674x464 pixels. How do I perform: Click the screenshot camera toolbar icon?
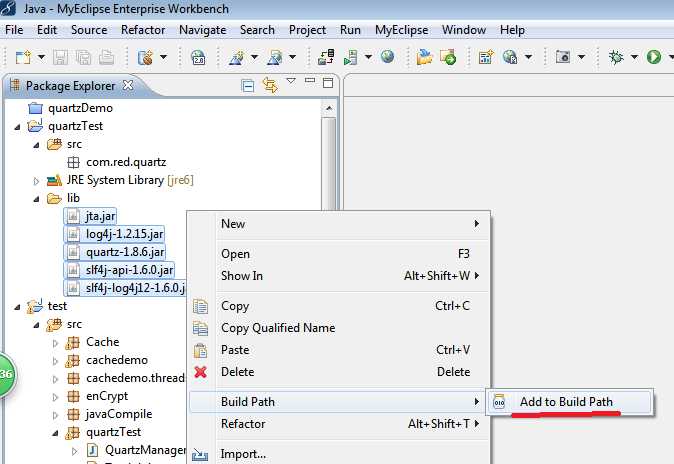[x=563, y=57]
